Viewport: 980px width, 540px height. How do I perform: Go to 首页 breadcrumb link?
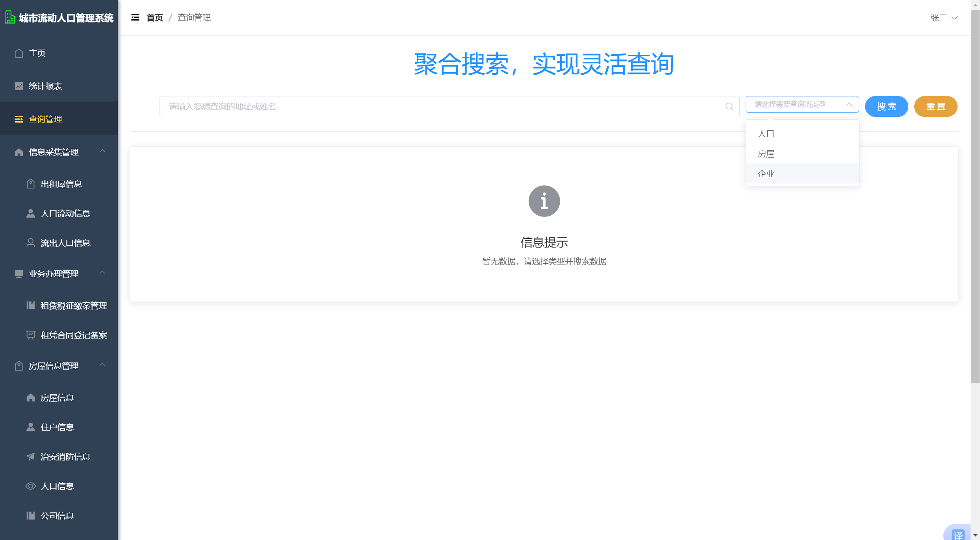point(154,18)
